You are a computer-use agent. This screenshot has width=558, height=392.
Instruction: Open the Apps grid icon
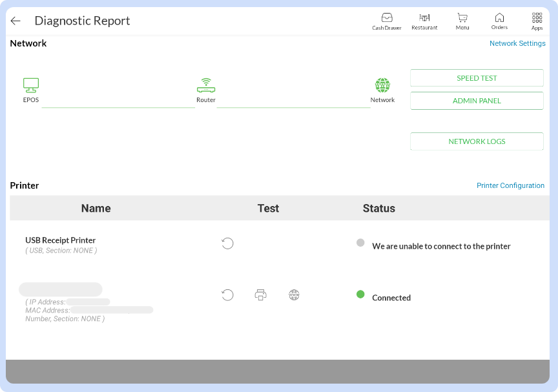pos(537,21)
